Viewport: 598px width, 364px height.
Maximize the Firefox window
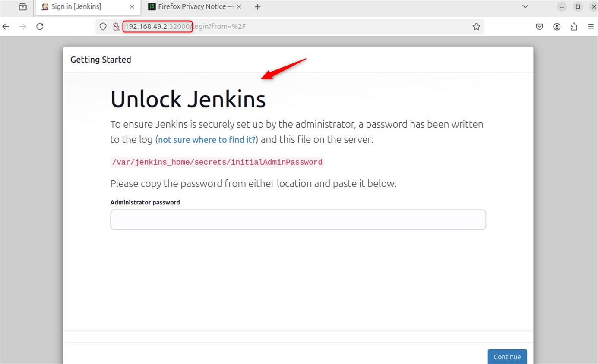click(x=578, y=7)
